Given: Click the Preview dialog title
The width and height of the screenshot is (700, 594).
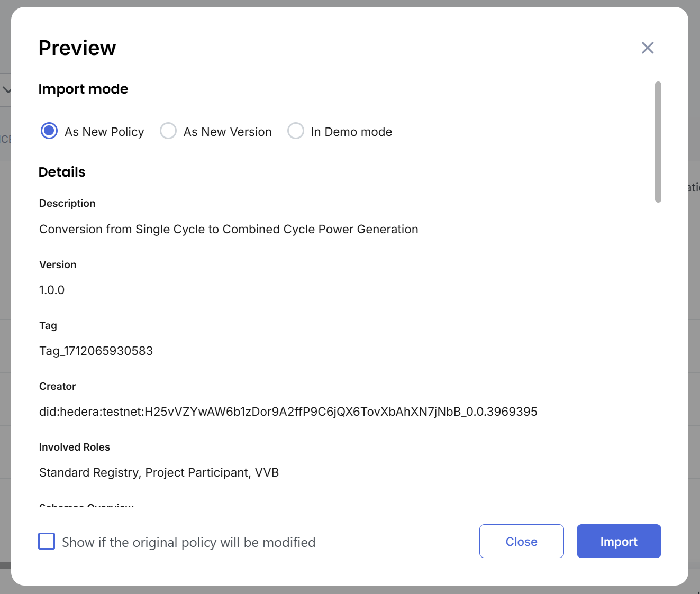Looking at the screenshot, I should click(77, 48).
